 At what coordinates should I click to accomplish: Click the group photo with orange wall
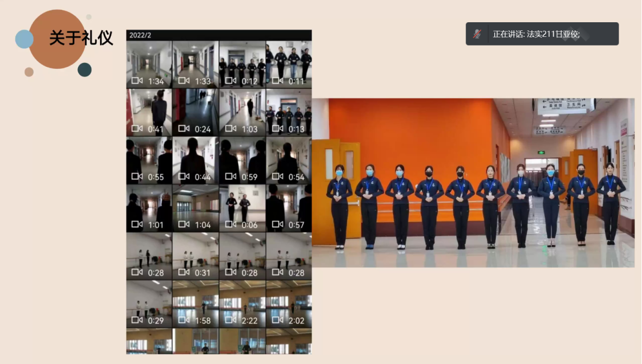pyautogui.click(x=473, y=182)
